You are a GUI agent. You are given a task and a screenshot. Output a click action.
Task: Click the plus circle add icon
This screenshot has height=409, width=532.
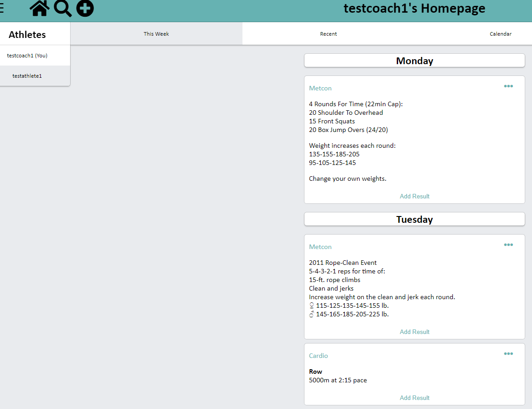pos(85,9)
